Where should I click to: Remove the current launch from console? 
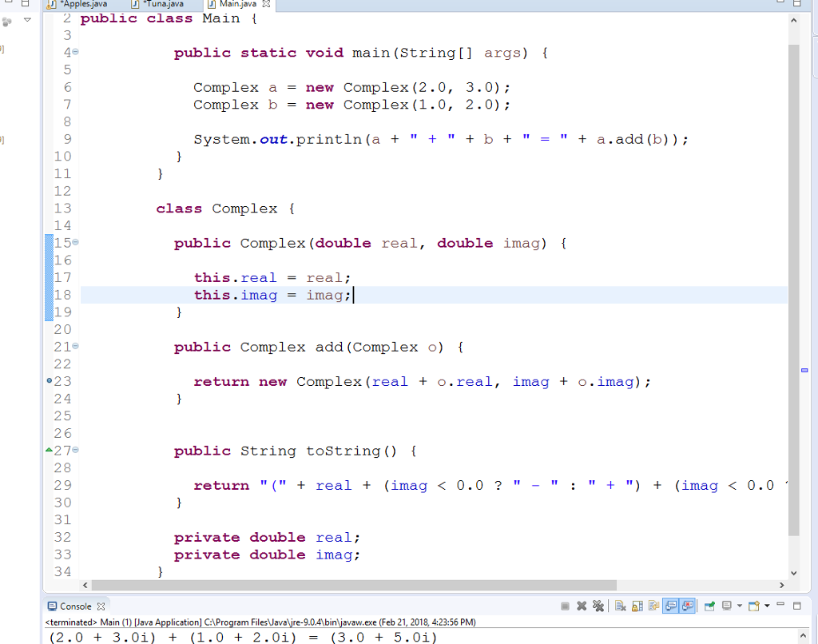(582, 605)
